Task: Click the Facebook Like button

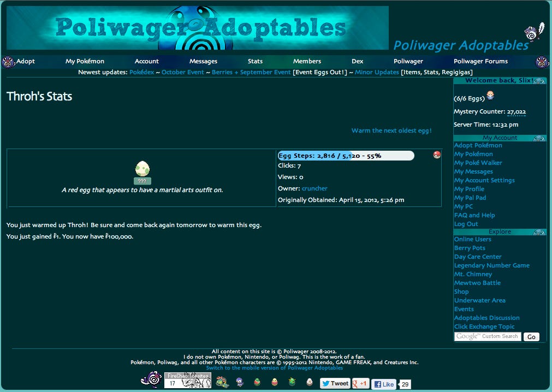Action: pyautogui.click(x=384, y=384)
